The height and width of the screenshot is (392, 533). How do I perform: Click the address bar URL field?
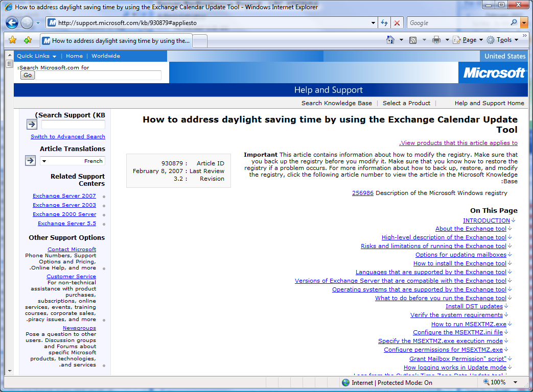tap(211, 23)
